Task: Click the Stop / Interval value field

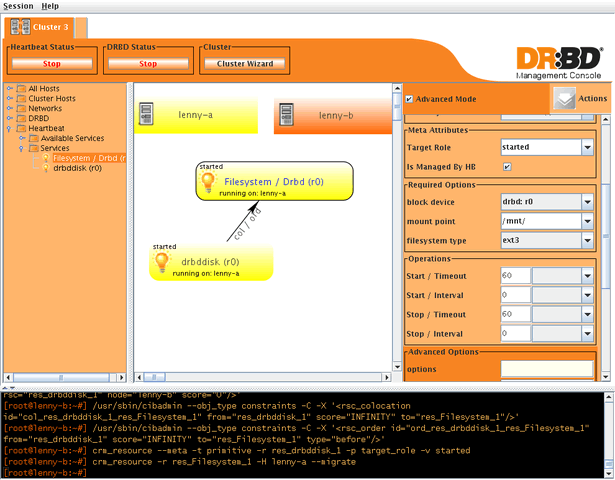Action: [515, 333]
